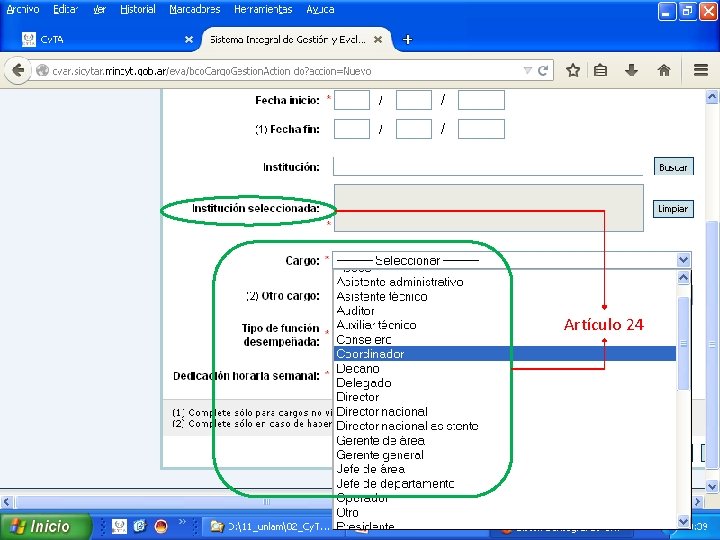
Task: Open the Marcadores menu
Action: coord(195,9)
